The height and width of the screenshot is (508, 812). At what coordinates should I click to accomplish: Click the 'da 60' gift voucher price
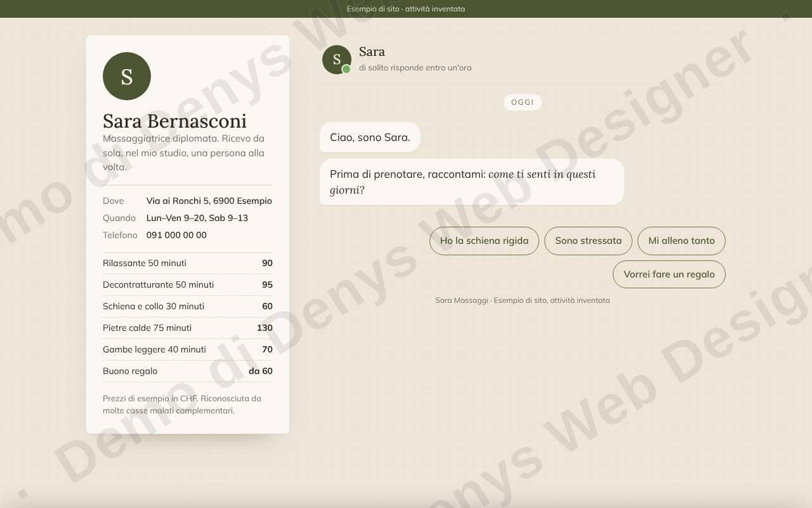pos(261,371)
